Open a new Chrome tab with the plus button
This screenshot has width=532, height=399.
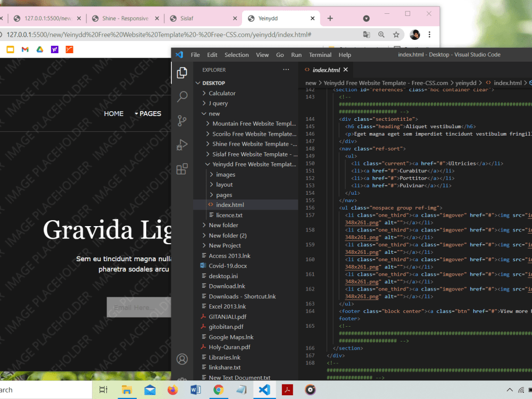tap(330, 18)
